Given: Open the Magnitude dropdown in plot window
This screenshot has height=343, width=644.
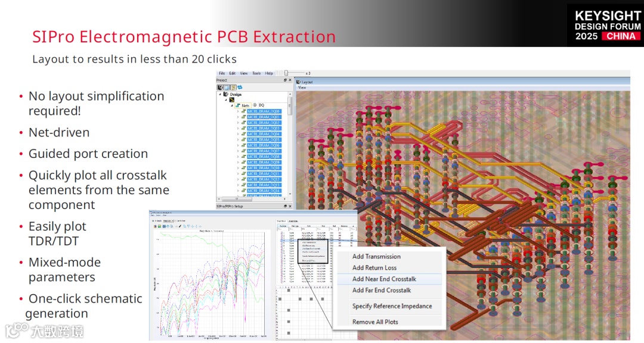Looking at the screenshot, I should (168, 221).
